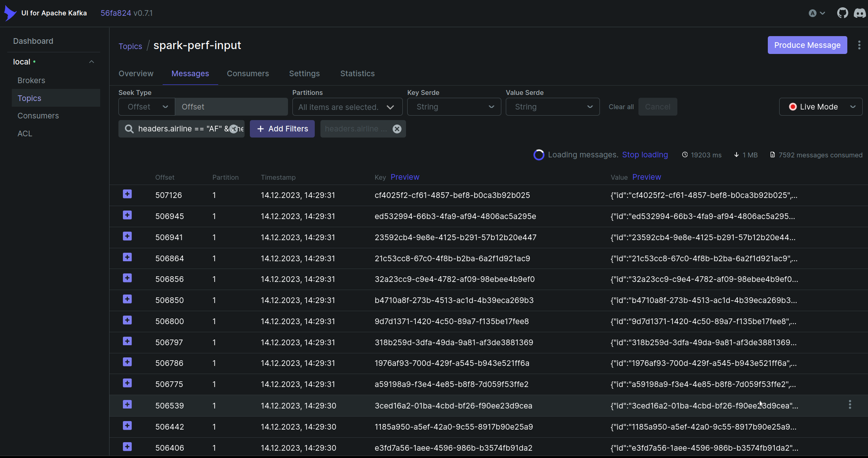Click Clear all filters link
This screenshot has height=458, width=868.
tap(621, 107)
